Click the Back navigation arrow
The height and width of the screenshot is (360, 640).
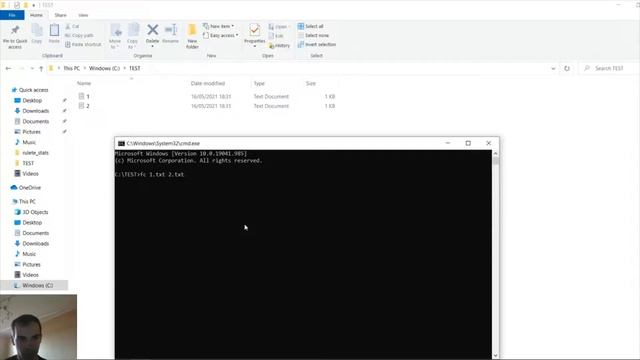[8, 68]
